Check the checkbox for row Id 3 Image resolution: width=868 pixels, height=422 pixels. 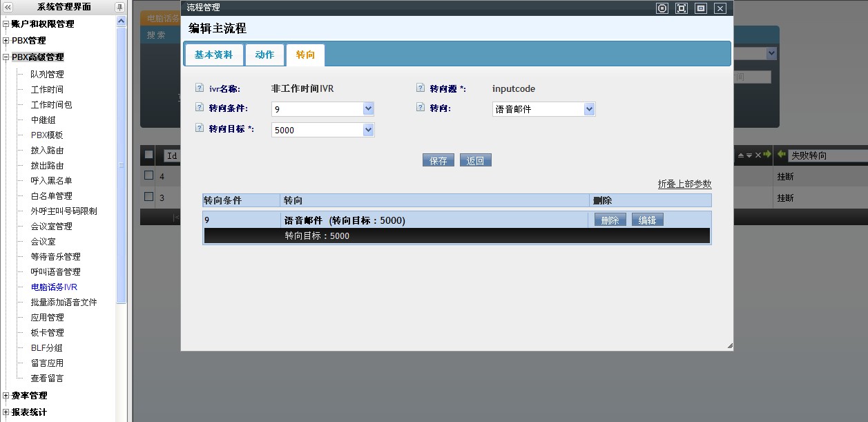tap(148, 197)
